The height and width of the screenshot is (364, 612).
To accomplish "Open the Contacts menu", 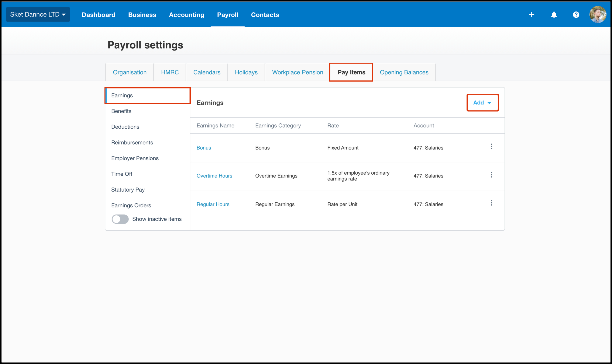I will click(265, 15).
